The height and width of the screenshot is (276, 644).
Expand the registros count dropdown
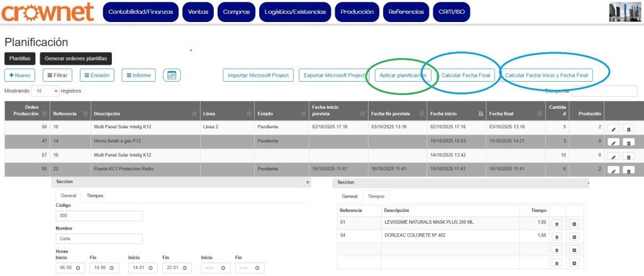click(45, 91)
